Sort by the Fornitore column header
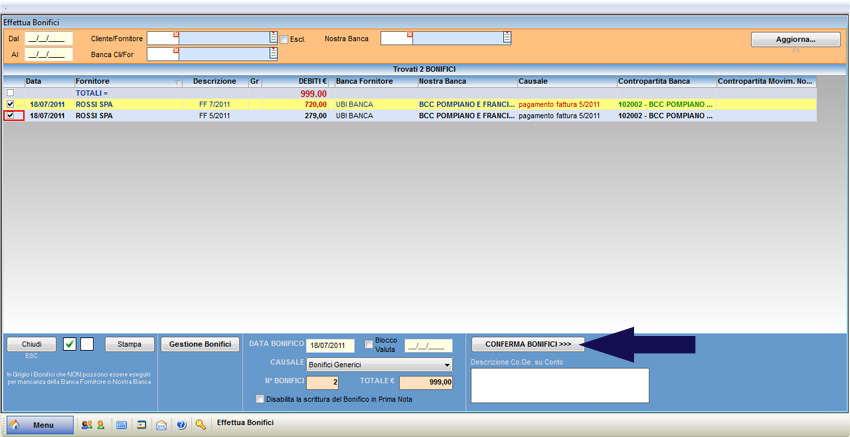This screenshot has height=437, width=850. tap(92, 81)
